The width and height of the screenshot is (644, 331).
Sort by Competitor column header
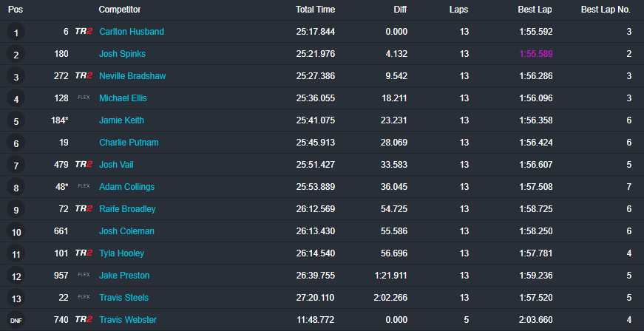coord(120,10)
